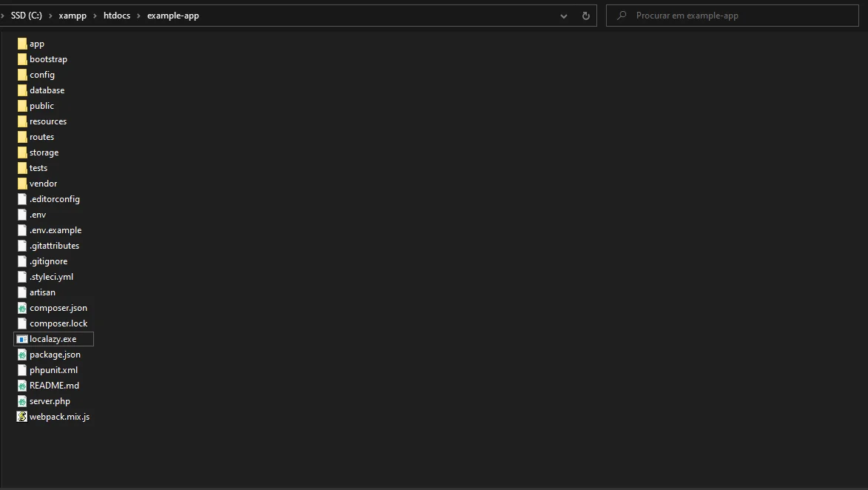Click the composer.json file icon
The image size is (868, 490).
[22, 308]
